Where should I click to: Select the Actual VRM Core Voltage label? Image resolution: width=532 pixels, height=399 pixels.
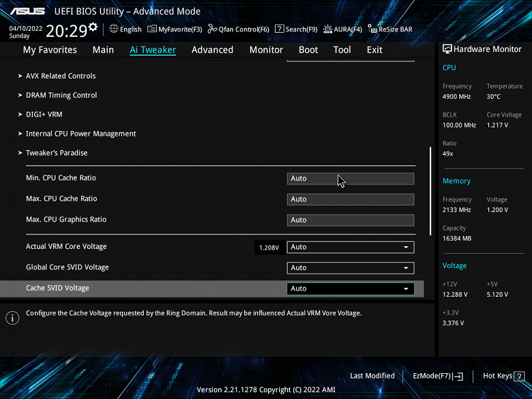66,247
